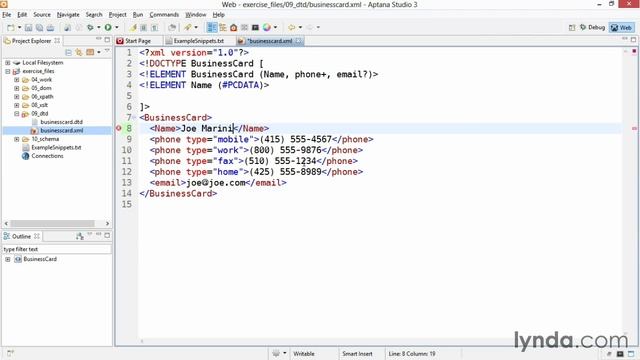The width and height of the screenshot is (640, 360).
Task: Click the Outline type filter text field
Action: [x=56, y=249]
